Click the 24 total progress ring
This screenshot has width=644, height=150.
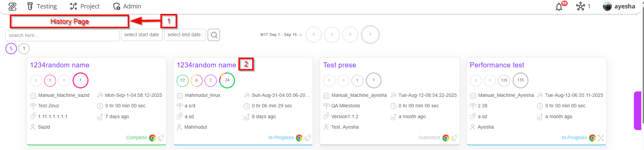point(227,80)
